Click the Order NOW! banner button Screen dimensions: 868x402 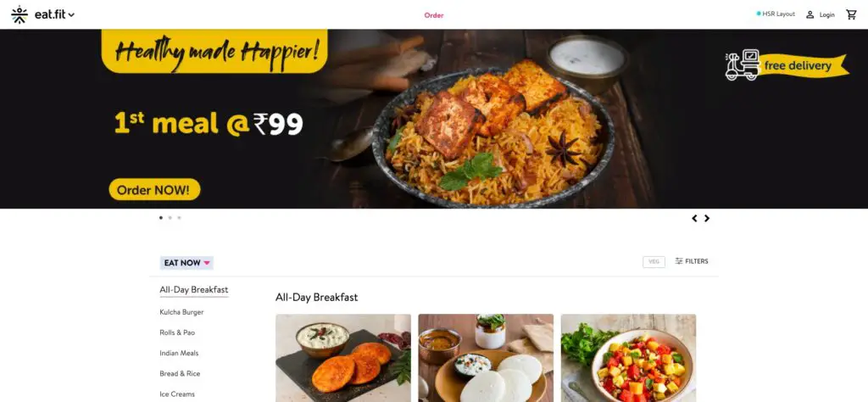[x=154, y=190]
